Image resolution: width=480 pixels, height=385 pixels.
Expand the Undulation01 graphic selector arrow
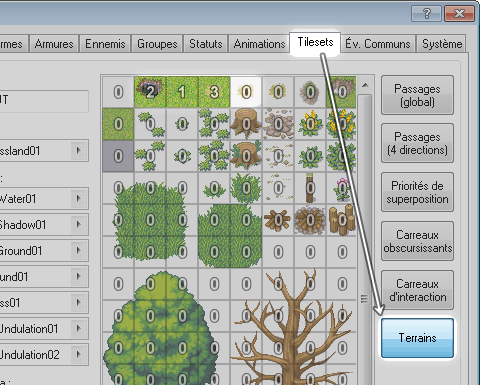pos(79,328)
